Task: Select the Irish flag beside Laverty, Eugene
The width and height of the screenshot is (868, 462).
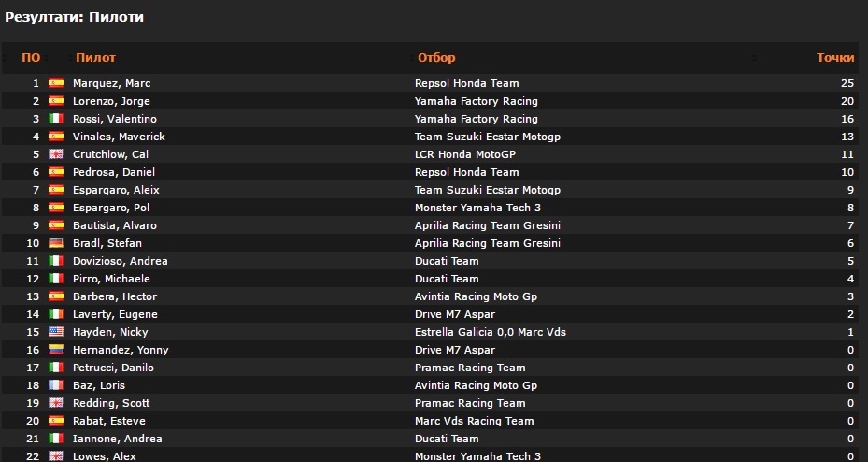Action: coord(55,314)
